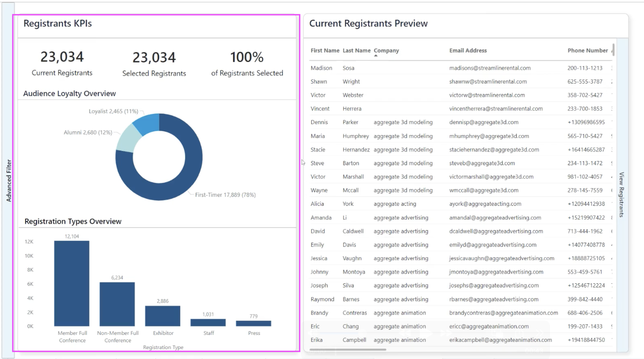Click company cell in Dennis Parker row
The width and height of the screenshot is (644, 359).
point(403,122)
